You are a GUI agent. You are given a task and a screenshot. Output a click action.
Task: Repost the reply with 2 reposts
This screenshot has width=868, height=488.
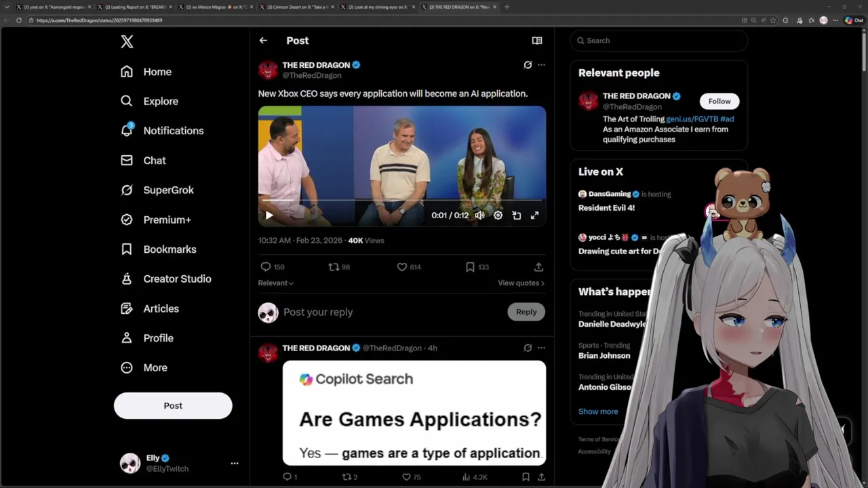pyautogui.click(x=349, y=477)
